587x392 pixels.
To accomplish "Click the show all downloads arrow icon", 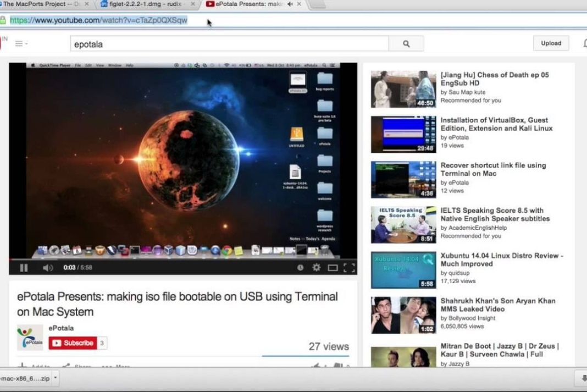I will pyautogui.click(x=583, y=378).
